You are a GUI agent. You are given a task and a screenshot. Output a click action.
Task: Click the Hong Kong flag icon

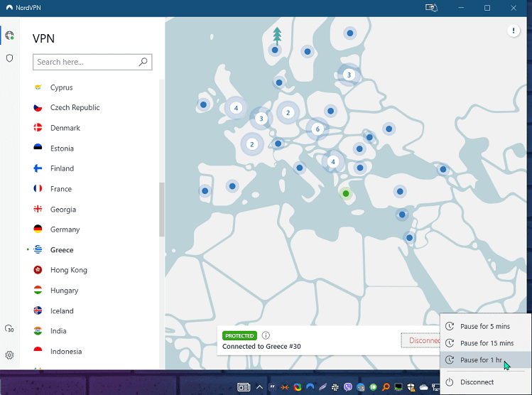[x=38, y=270]
